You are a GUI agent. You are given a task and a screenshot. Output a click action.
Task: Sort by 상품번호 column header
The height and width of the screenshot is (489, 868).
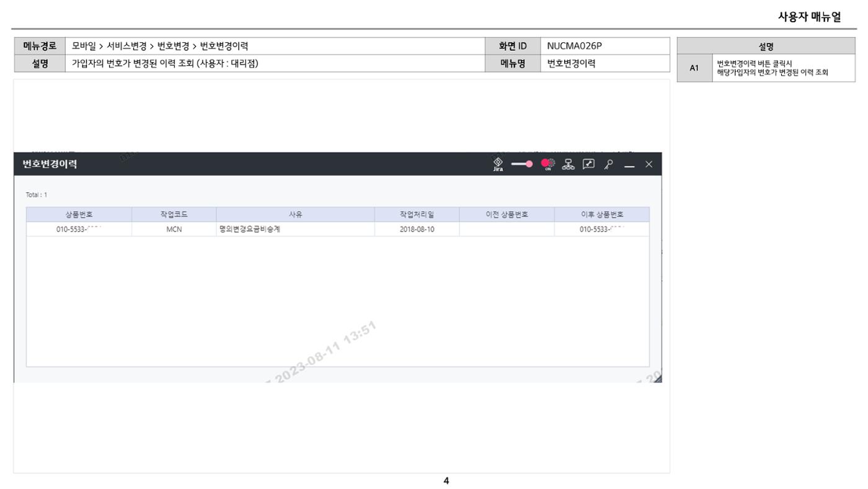79,215
